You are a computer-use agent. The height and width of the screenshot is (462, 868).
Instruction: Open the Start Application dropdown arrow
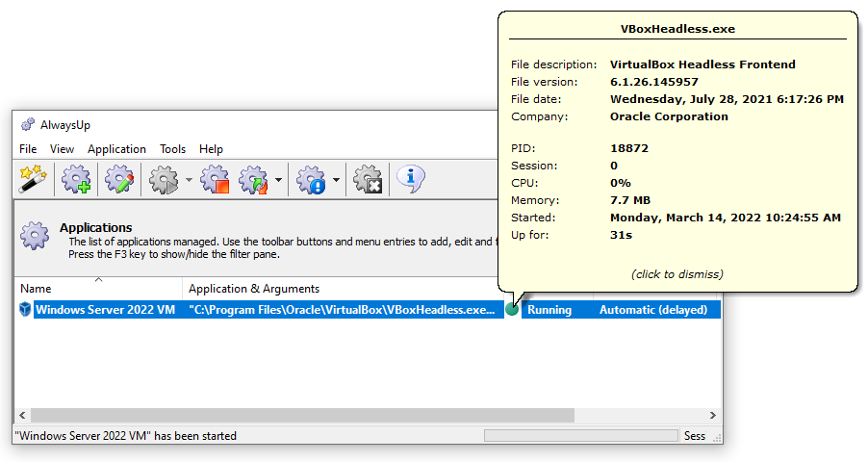coord(189,179)
